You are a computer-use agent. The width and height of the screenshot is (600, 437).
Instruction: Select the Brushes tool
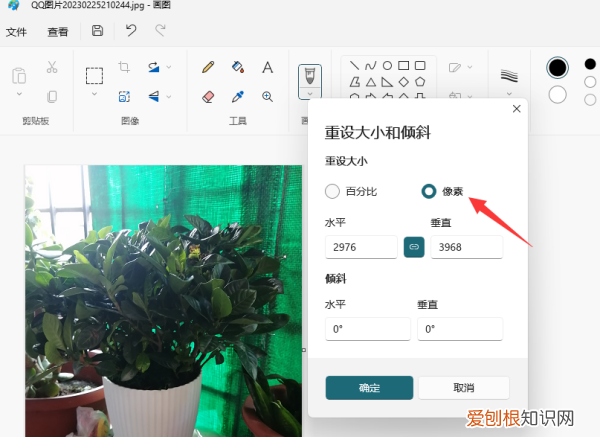[310, 77]
